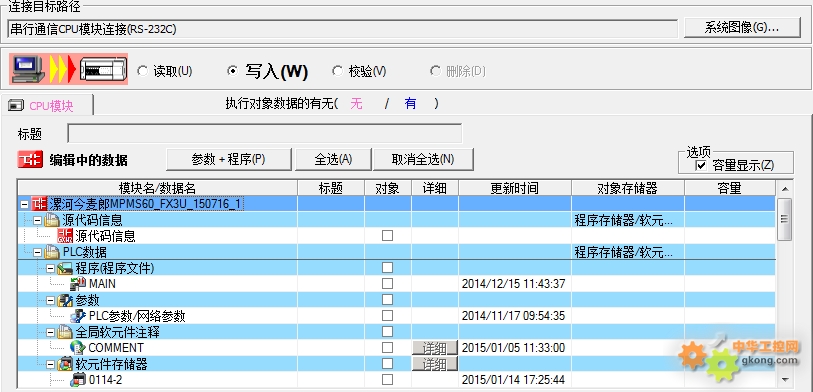Click the 软元件存储器 folder icon

pos(65,364)
